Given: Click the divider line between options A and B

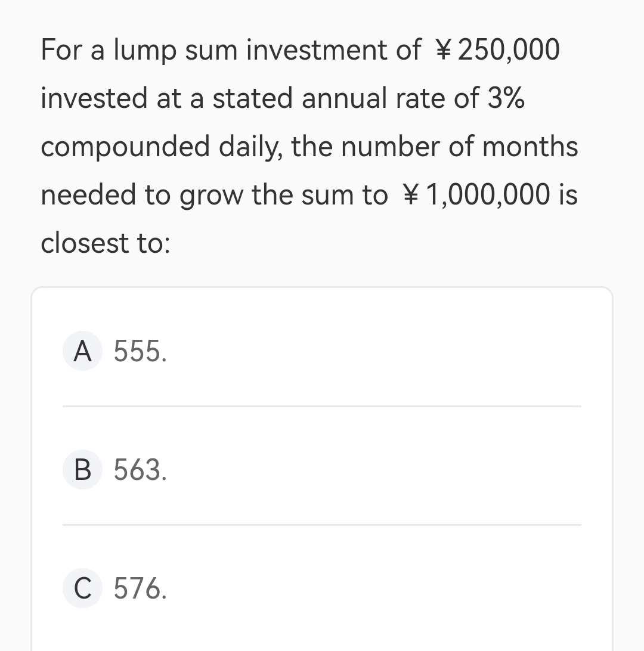Looking at the screenshot, I should pos(322,407).
